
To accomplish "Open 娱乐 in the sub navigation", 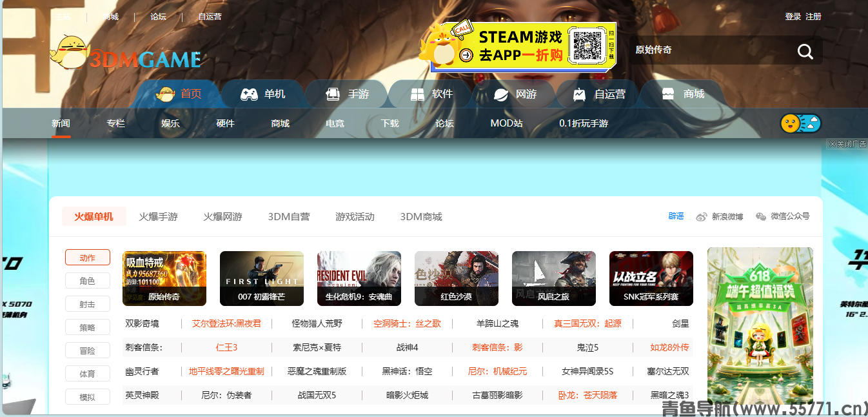I will click(x=171, y=123).
